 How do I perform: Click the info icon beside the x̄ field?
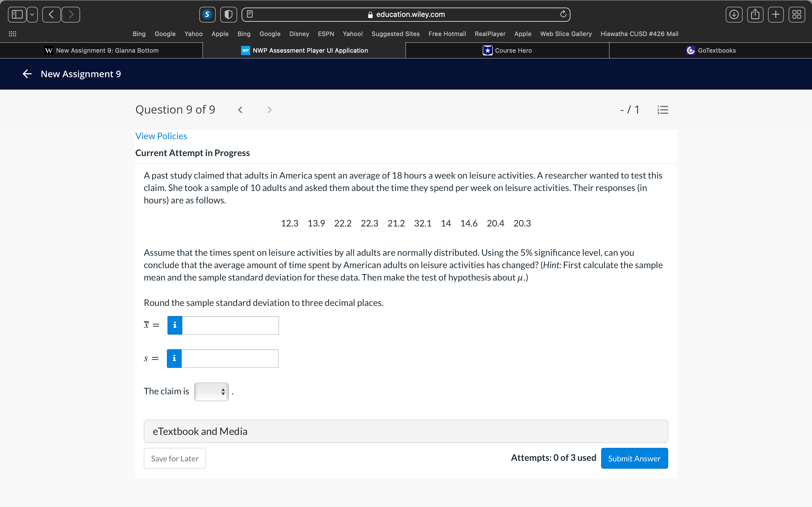click(175, 325)
